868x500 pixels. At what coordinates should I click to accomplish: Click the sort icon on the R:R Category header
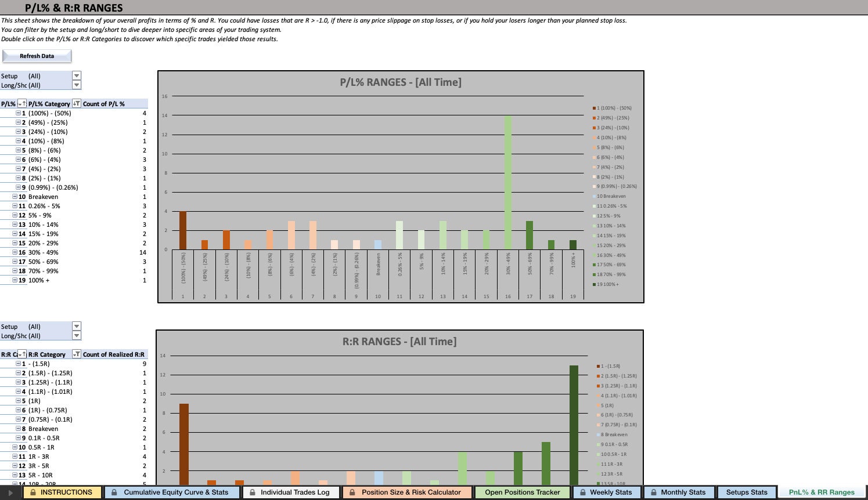coord(21,354)
